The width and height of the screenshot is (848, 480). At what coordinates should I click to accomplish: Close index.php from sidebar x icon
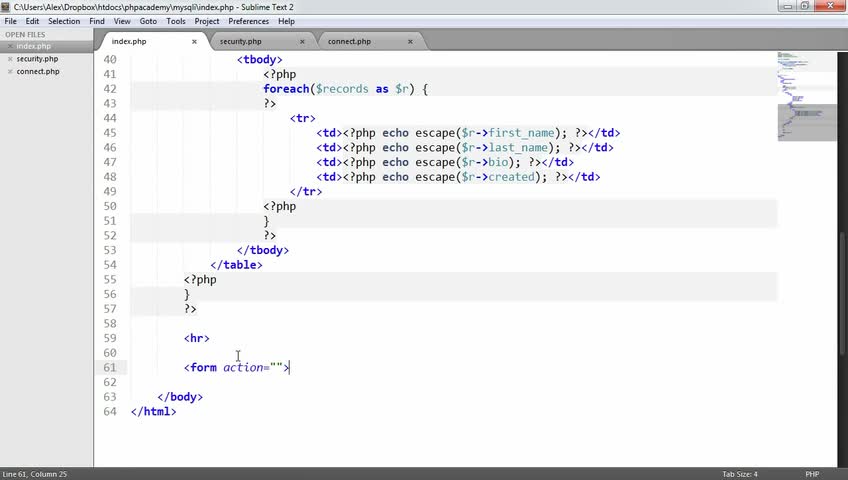point(10,46)
